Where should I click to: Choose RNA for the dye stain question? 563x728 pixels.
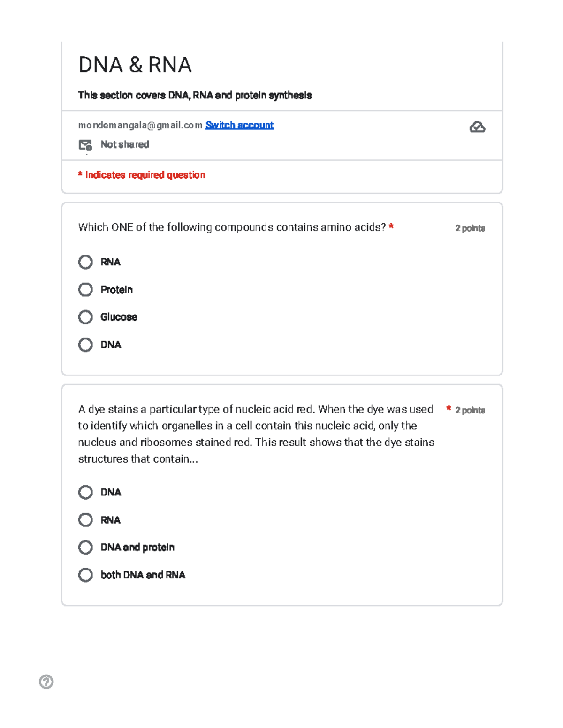click(85, 520)
